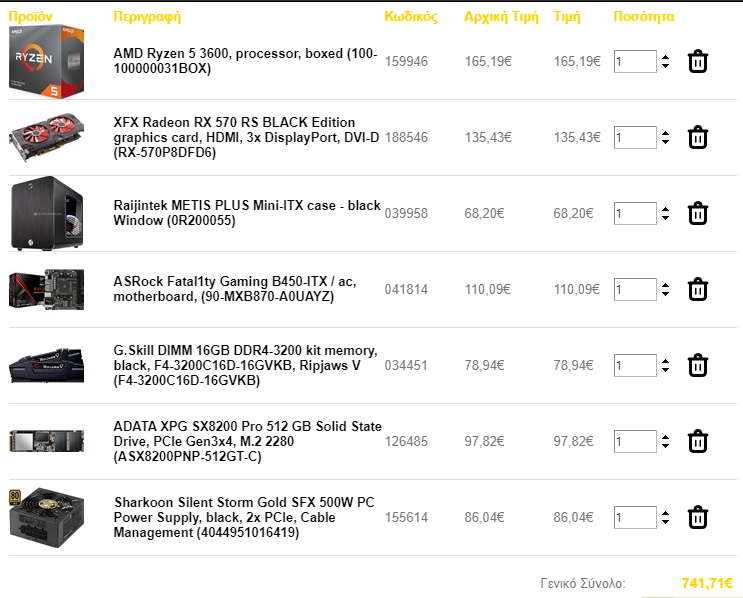Click the grand total 741,71€
The height and width of the screenshot is (598, 743).
(x=707, y=583)
